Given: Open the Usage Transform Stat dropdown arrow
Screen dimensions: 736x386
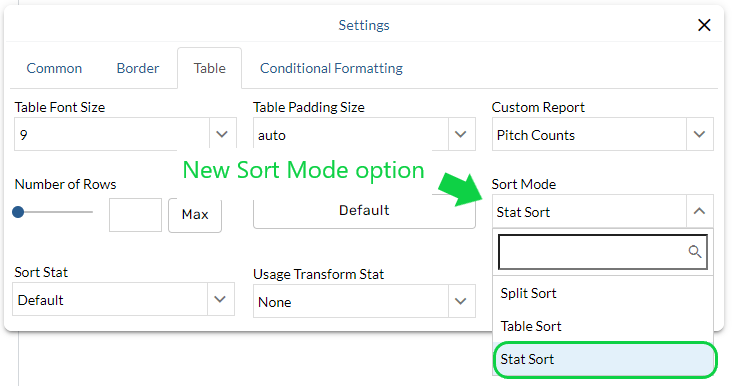Looking at the screenshot, I should pyautogui.click(x=461, y=301).
